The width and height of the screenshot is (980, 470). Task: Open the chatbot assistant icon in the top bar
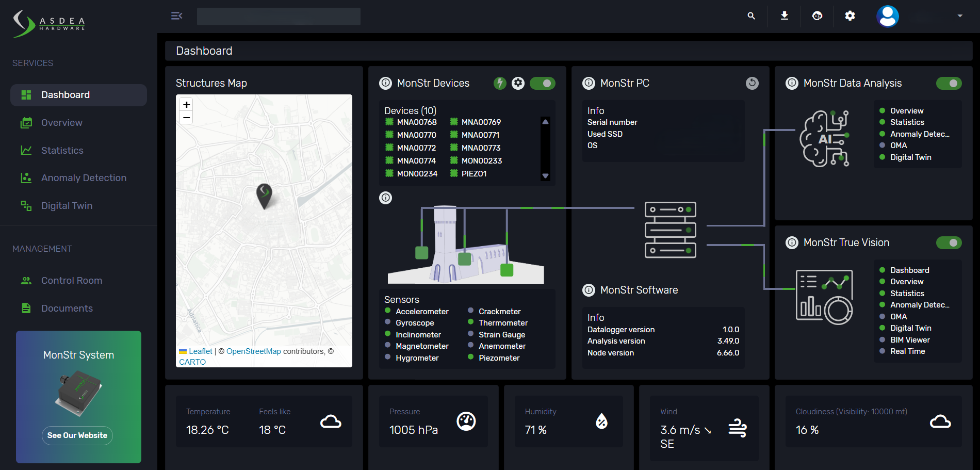tap(817, 16)
